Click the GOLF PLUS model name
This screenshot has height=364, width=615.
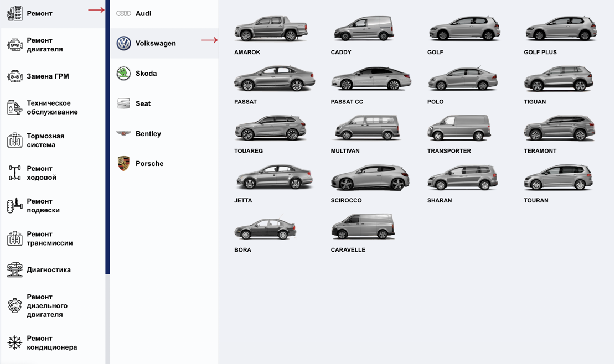pos(540,52)
